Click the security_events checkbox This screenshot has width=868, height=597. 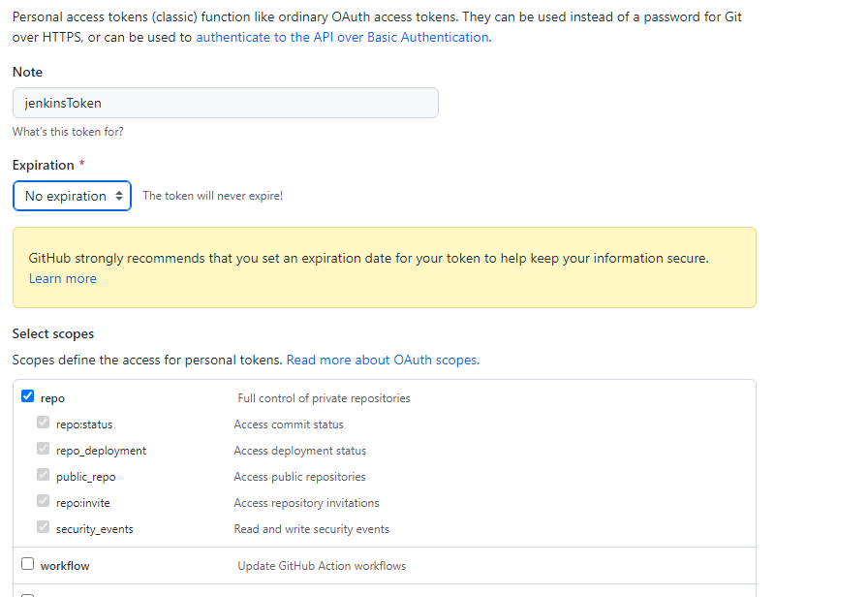coord(43,528)
